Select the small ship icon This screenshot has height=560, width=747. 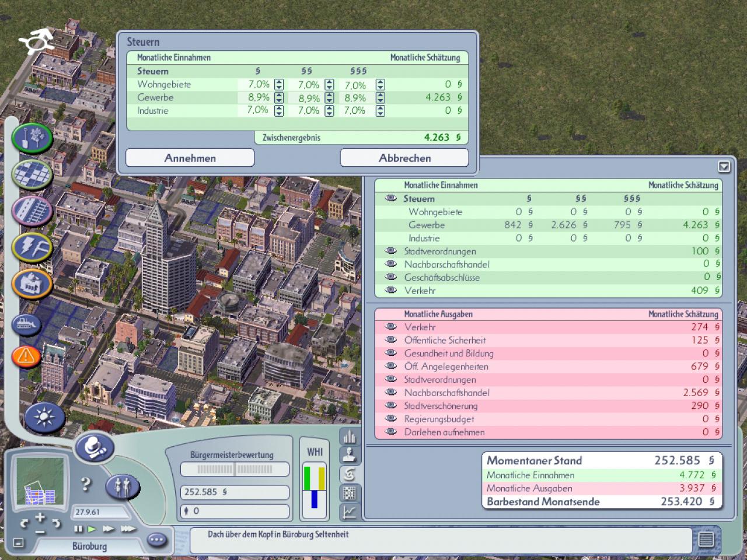point(26,324)
